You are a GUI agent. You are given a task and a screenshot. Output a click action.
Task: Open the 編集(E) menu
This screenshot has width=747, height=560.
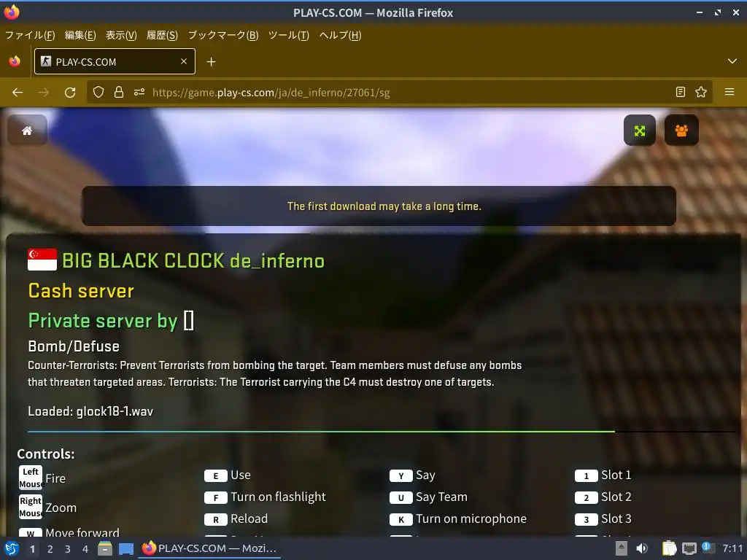pyautogui.click(x=80, y=35)
